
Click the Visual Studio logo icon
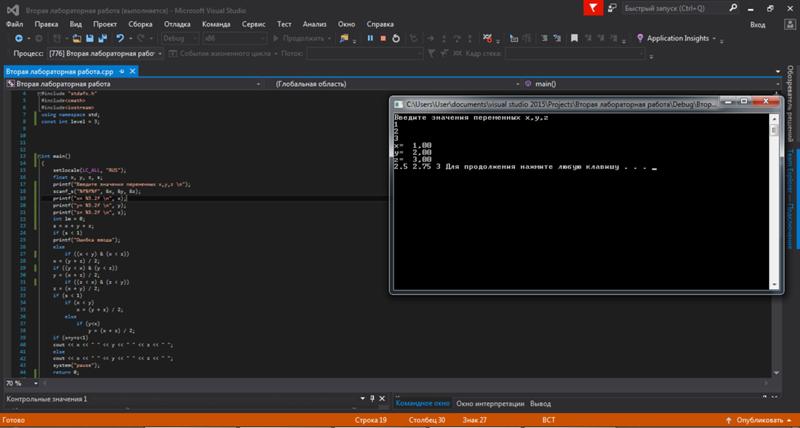13,9
